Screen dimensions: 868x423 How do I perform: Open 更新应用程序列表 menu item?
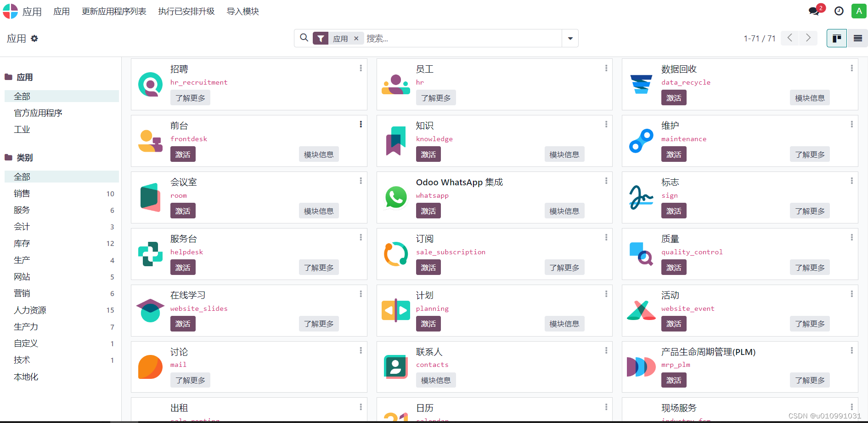pyautogui.click(x=114, y=11)
